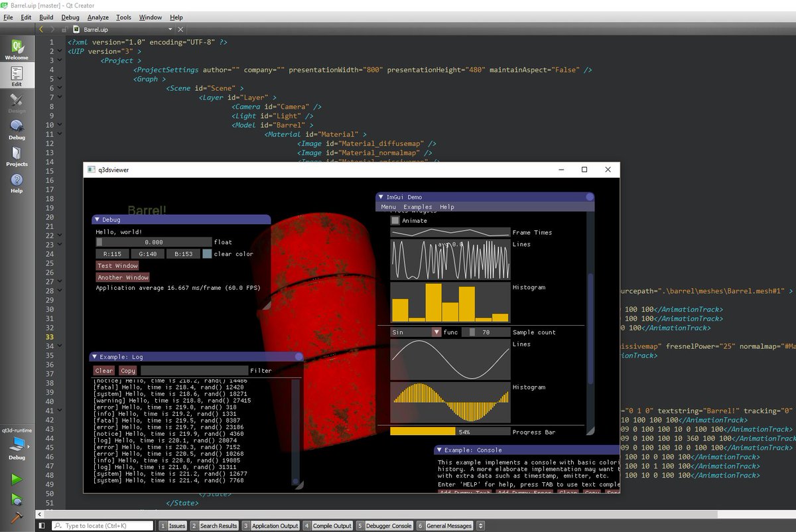Click the Barrel.uip file icon in toolbar
The width and height of the screenshot is (796, 532).
(76, 29)
